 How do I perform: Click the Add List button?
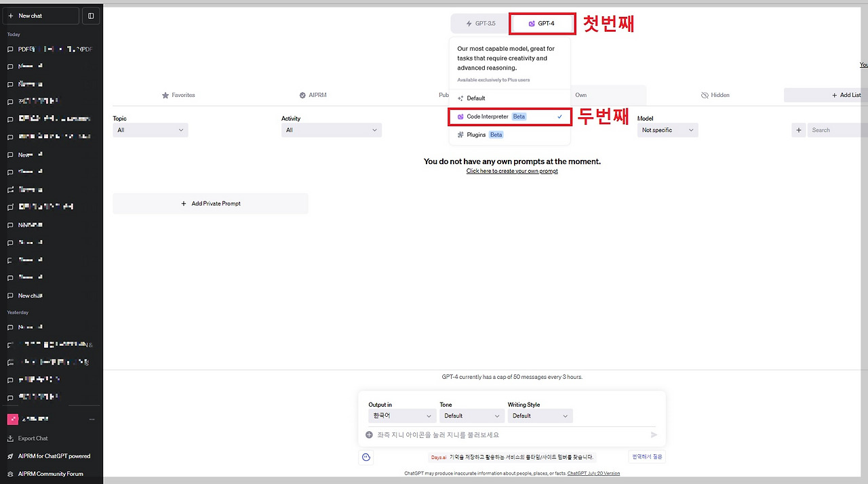tap(825, 96)
